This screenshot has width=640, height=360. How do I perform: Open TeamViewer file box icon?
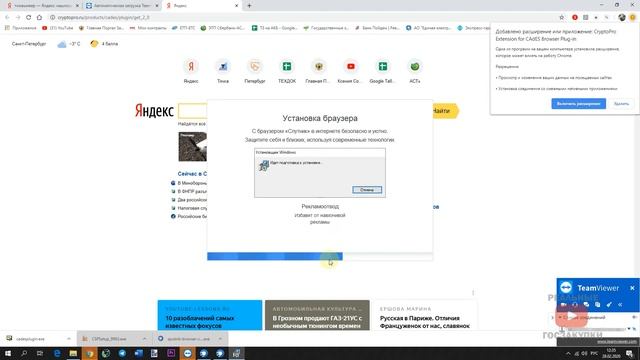598,304
